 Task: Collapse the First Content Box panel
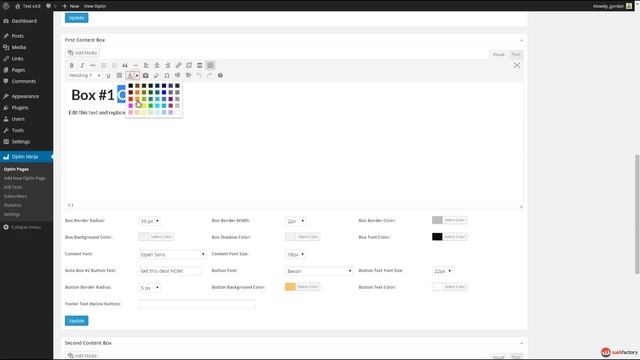click(x=521, y=40)
